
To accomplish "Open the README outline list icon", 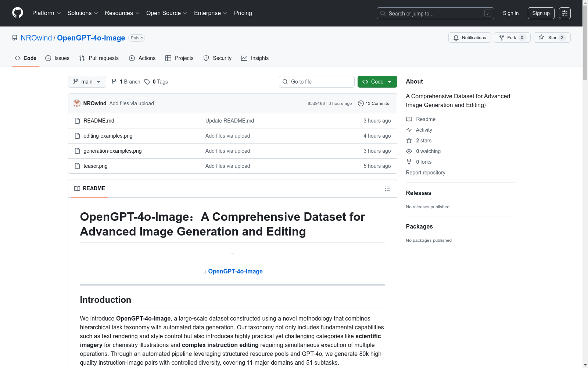I will pos(388,189).
